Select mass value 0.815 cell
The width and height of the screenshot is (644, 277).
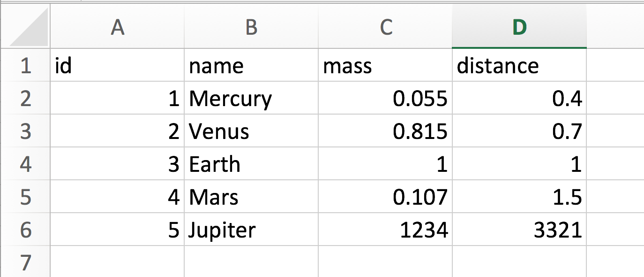(385, 131)
